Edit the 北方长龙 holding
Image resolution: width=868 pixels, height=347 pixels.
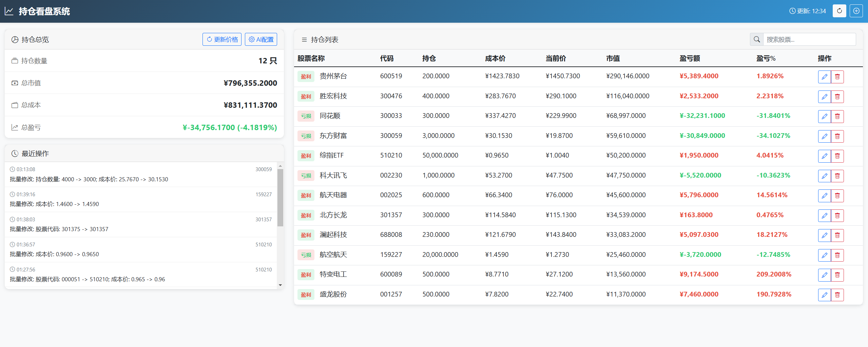(x=825, y=216)
